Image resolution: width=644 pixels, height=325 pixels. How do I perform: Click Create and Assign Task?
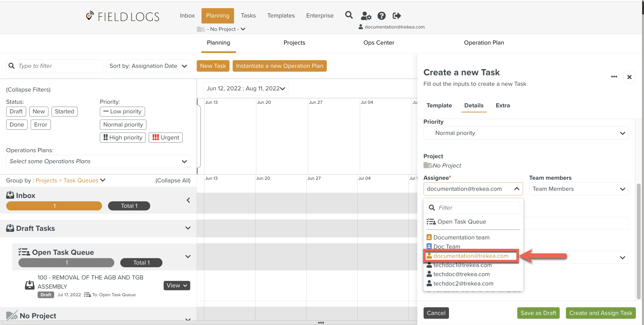pyautogui.click(x=601, y=313)
